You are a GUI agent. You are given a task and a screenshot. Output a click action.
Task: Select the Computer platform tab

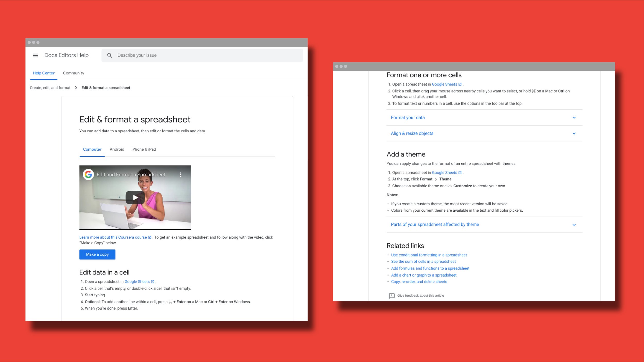point(92,149)
